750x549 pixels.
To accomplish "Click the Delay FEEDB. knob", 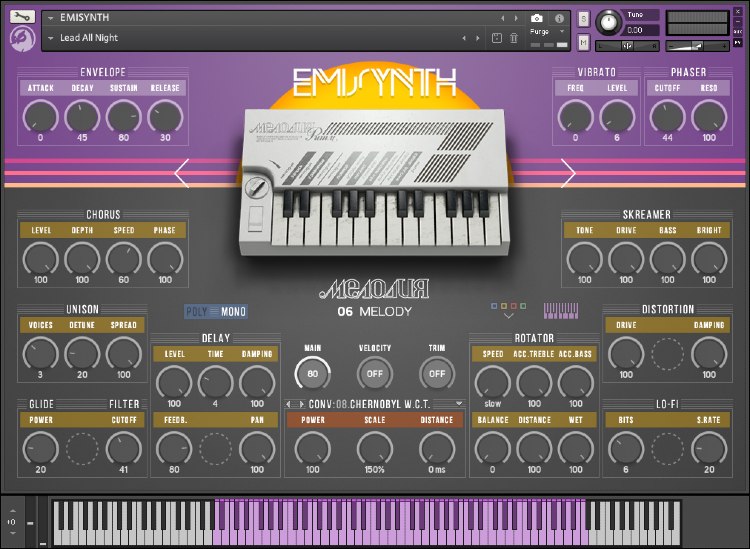I will click(x=174, y=449).
